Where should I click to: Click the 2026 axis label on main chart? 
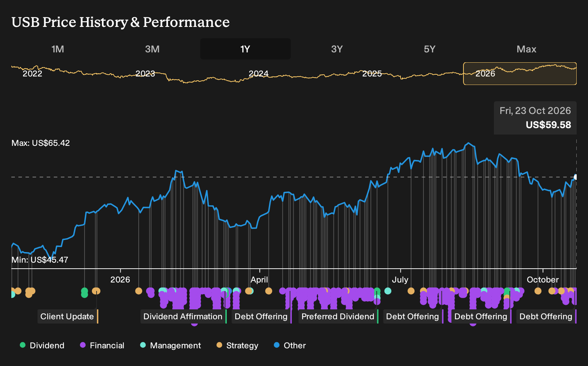click(x=120, y=280)
